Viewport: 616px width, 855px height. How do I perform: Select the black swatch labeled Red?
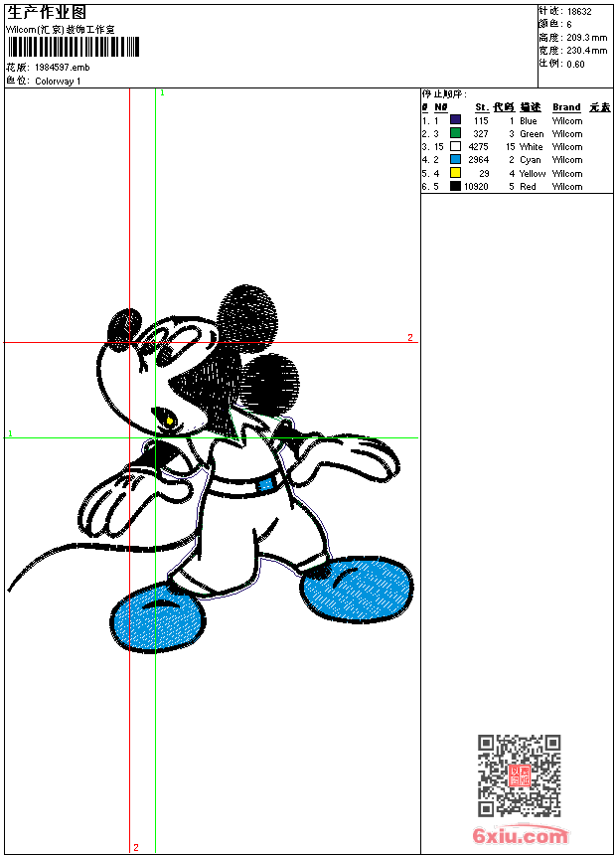(455, 186)
